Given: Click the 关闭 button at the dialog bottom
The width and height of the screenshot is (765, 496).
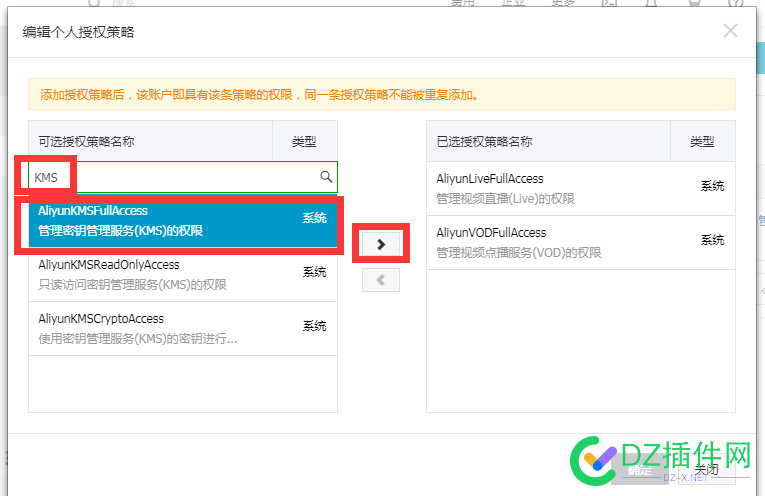Looking at the screenshot, I should click(x=706, y=470).
